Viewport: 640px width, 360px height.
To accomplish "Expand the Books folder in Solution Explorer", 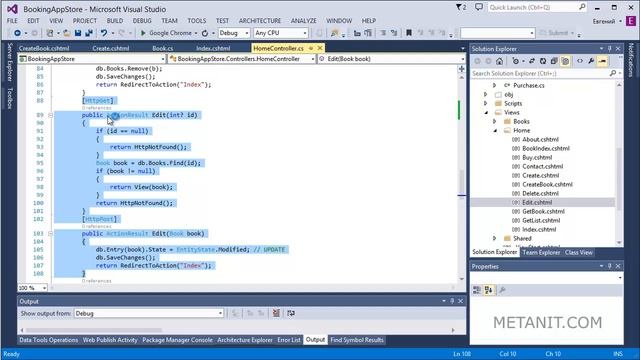I will pyautogui.click(x=494, y=122).
